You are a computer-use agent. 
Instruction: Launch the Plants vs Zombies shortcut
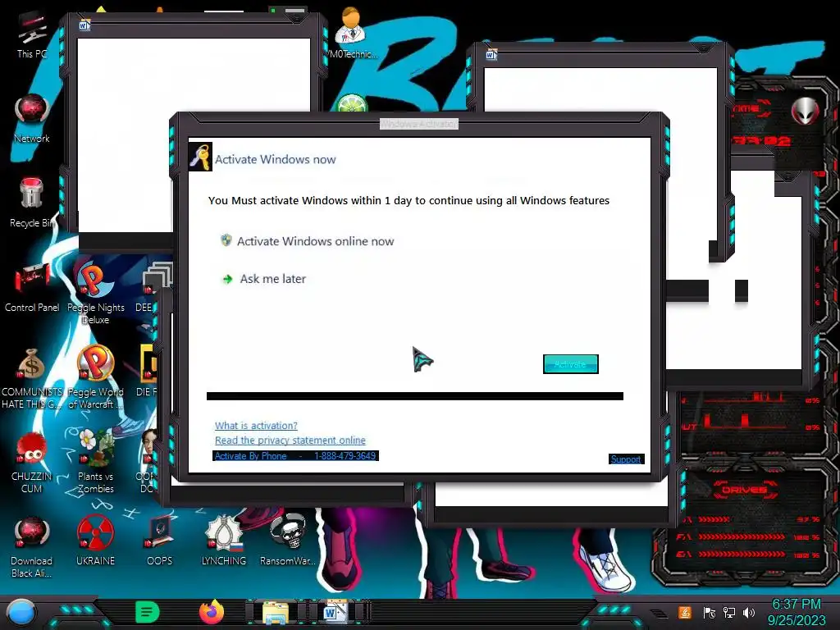click(95, 462)
